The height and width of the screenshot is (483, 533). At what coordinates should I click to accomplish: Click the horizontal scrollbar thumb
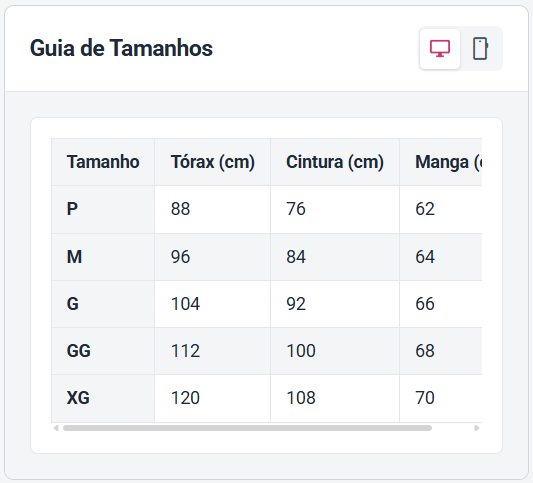click(x=247, y=428)
